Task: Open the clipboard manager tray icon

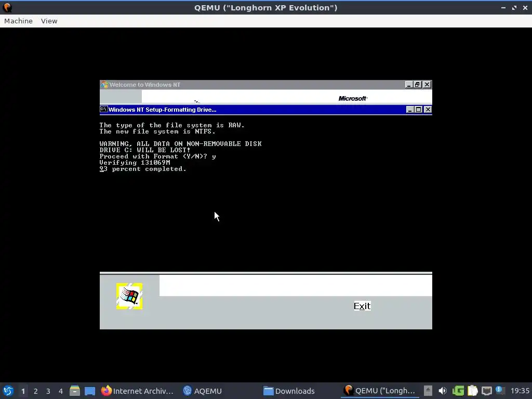Action: coord(473,391)
